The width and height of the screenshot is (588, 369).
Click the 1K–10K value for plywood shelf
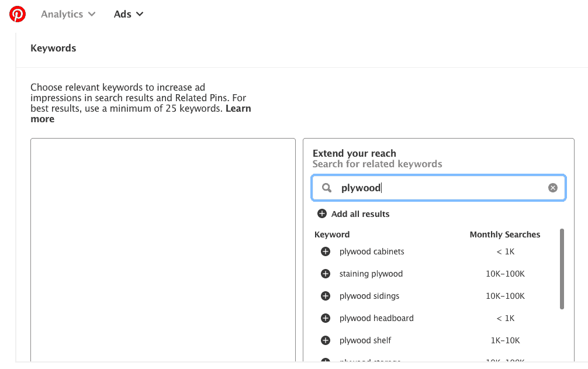pyautogui.click(x=505, y=340)
